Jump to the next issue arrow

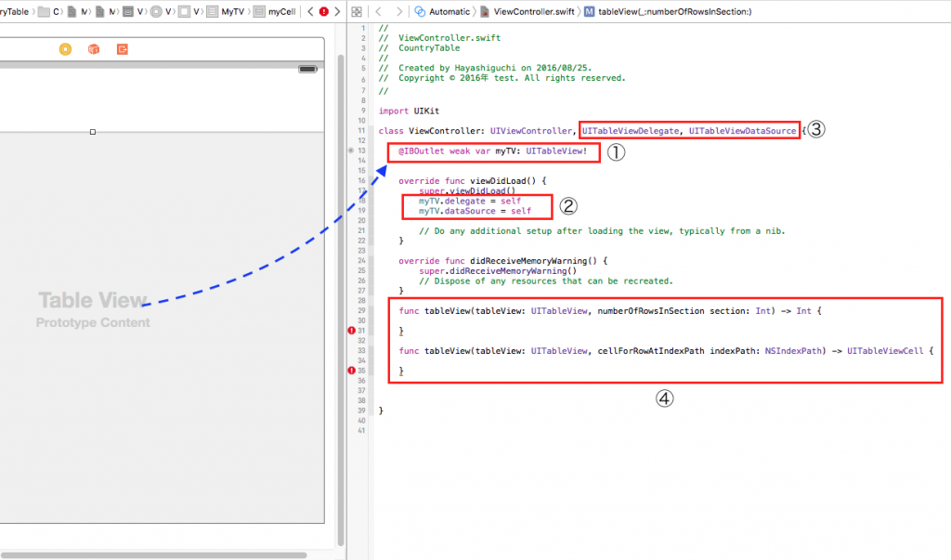[336, 11]
